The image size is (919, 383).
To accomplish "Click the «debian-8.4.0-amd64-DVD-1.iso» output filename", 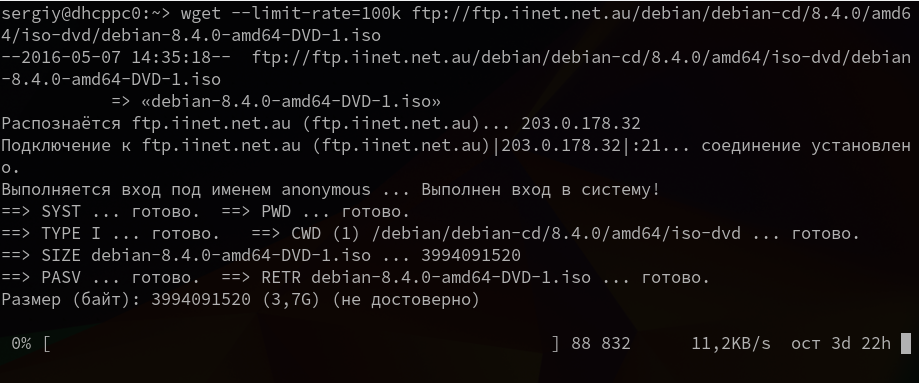I will point(291,101).
